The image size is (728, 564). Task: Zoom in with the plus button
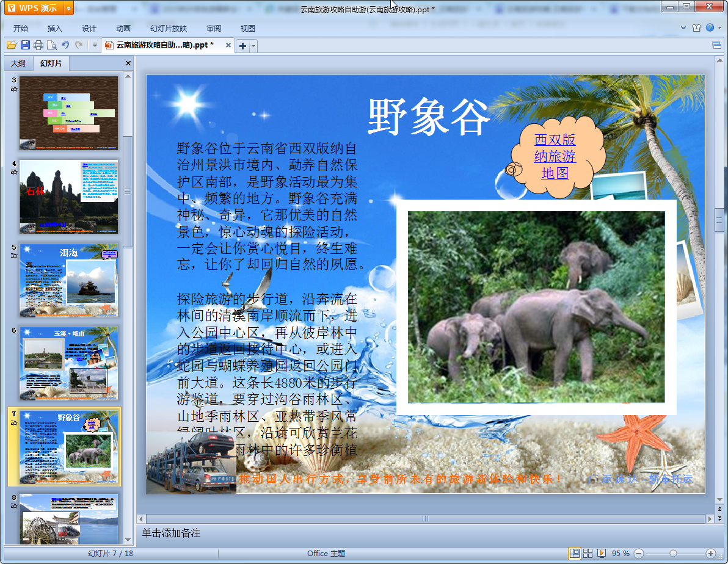point(711,554)
